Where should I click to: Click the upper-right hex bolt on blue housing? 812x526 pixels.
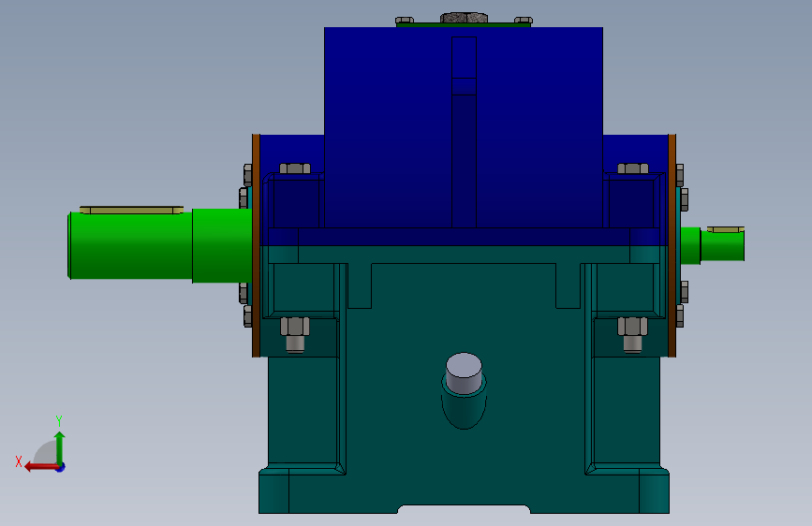pos(633,168)
